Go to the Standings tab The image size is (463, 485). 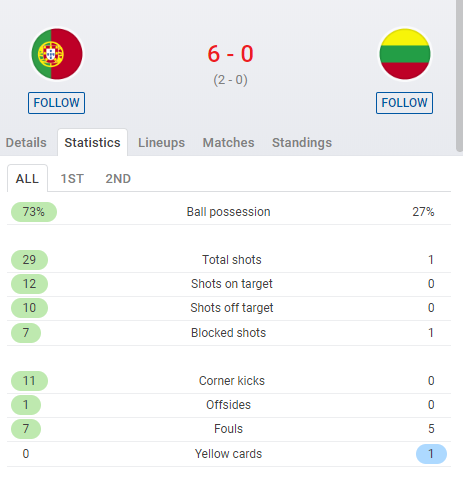(302, 143)
